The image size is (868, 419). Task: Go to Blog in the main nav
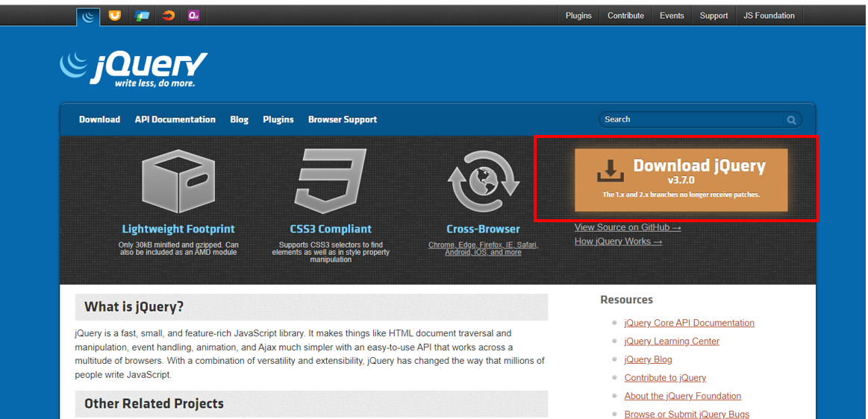pos(239,119)
